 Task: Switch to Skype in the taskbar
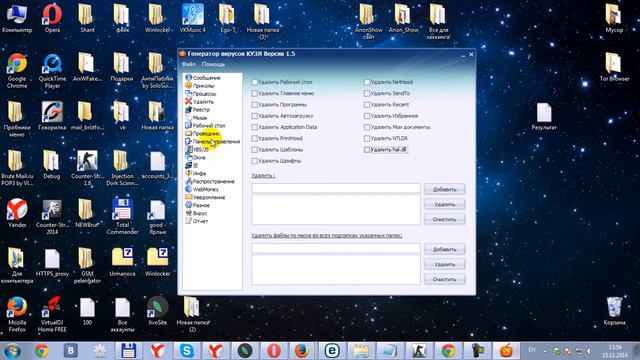tap(187, 351)
